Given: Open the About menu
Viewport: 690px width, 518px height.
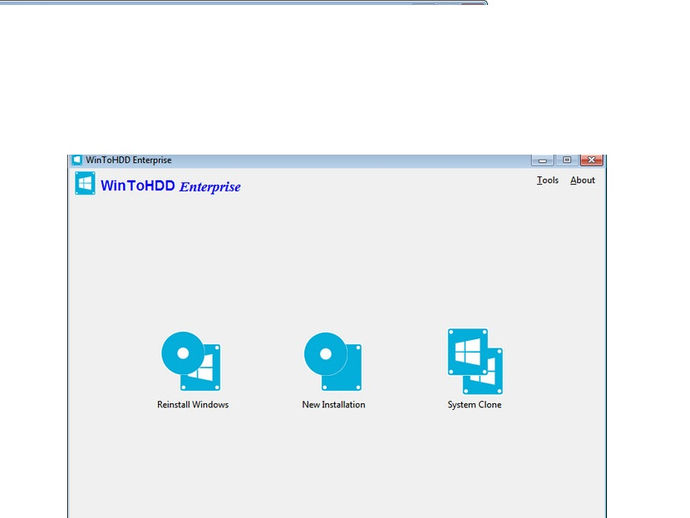Looking at the screenshot, I should [x=582, y=180].
